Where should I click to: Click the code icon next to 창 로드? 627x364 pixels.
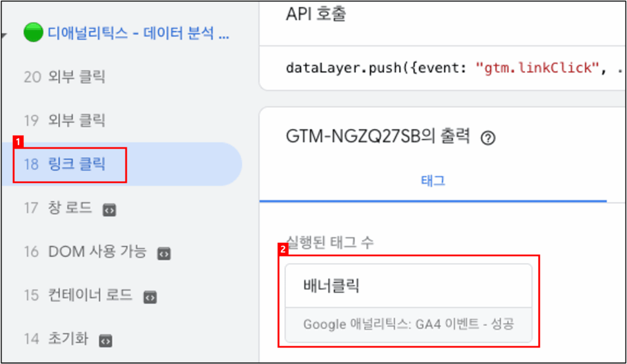[109, 210]
